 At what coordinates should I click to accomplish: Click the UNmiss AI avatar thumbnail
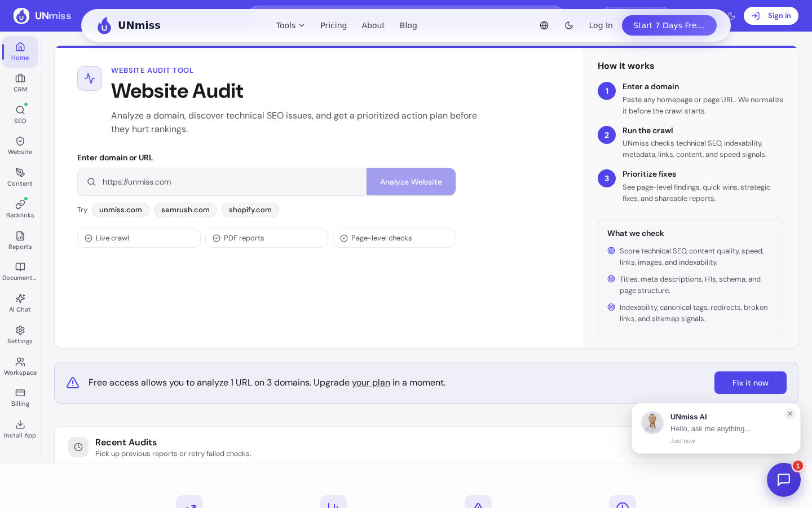652,423
